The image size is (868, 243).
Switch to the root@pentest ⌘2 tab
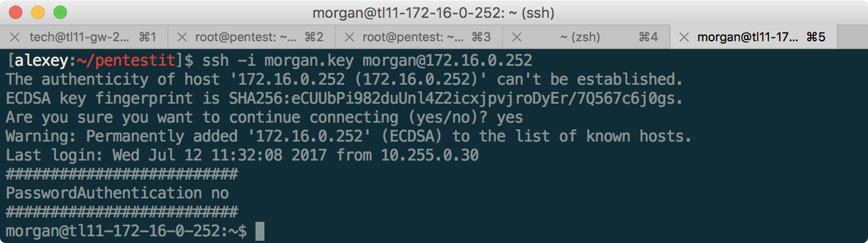click(x=245, y=37)
